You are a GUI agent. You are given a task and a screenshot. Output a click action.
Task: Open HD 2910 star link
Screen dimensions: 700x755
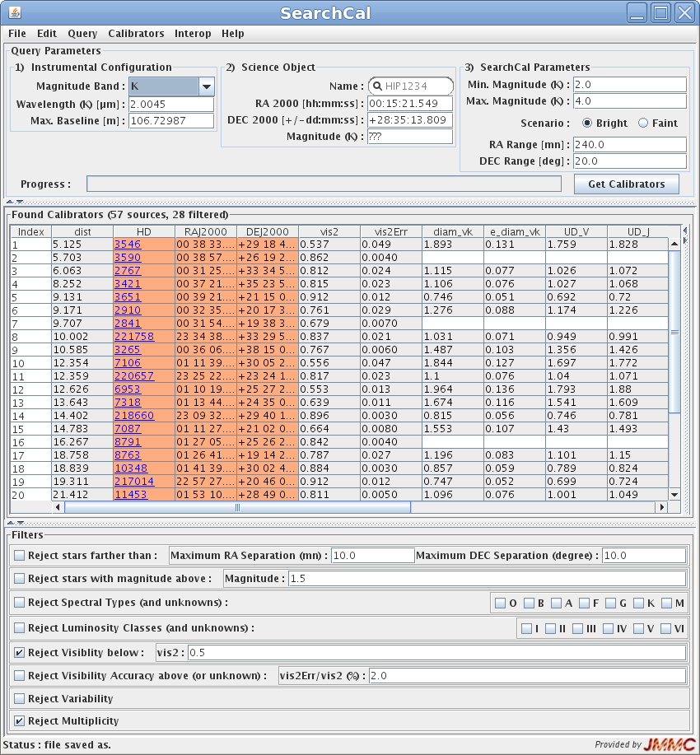point(128,310)
